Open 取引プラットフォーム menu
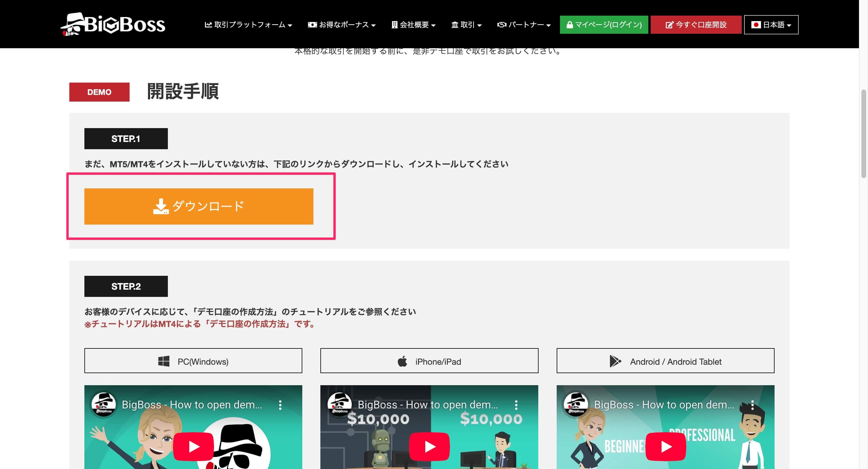868x469 pixels. click(248, 25)
